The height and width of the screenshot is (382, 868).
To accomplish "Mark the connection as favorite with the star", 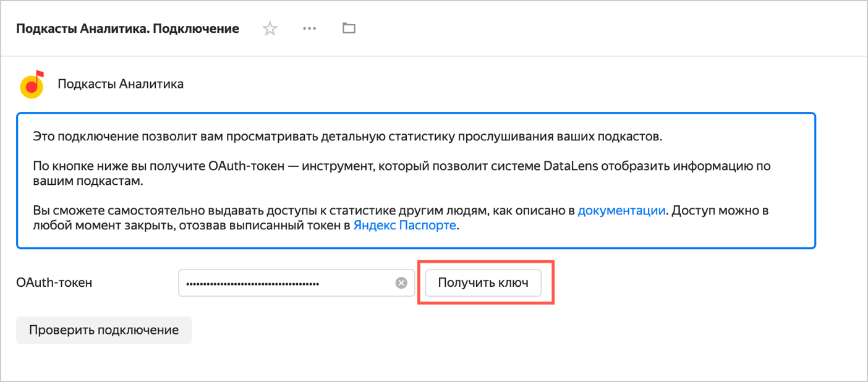I will [270, 29].
